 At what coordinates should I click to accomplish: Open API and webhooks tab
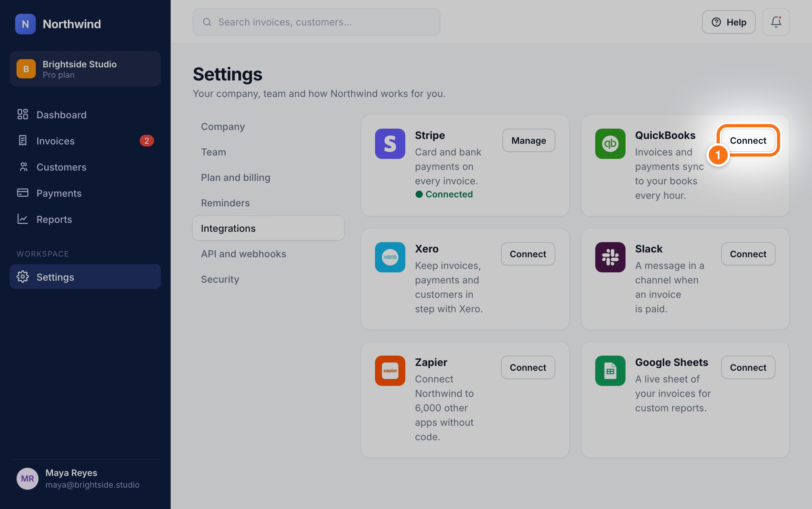[268, 254]
